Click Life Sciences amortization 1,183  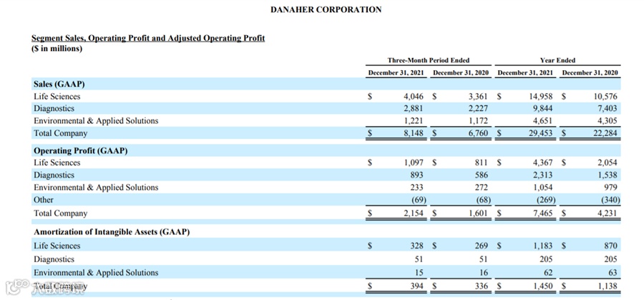click(543, 246)
